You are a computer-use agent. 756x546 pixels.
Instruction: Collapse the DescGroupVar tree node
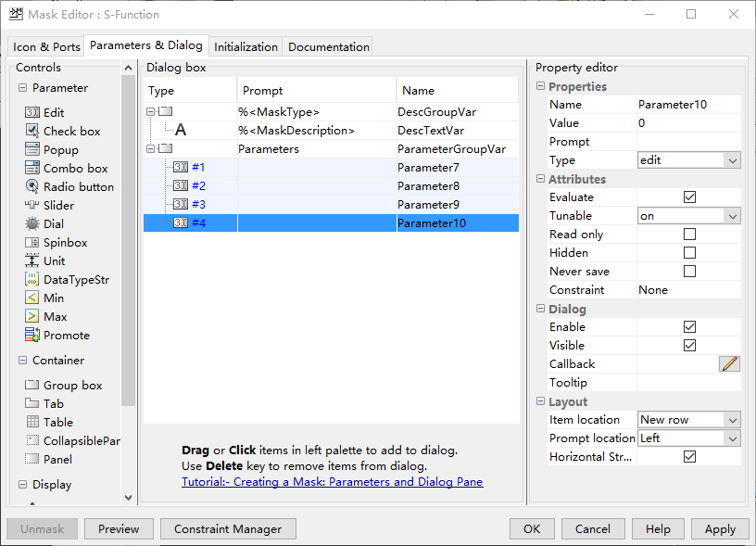pyautogui.click(x=150, y=111)
